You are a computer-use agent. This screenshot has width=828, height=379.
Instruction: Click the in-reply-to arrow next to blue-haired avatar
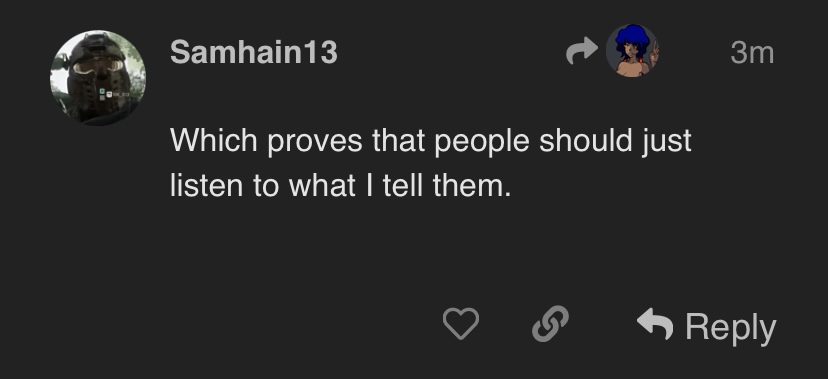tap(581, 51)
